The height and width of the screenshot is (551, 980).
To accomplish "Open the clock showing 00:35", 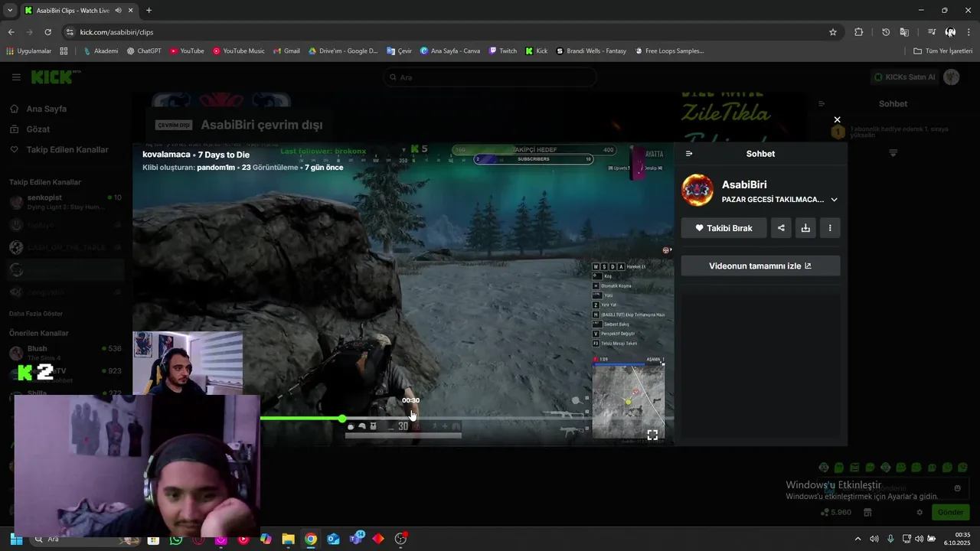I will point(958,539).
